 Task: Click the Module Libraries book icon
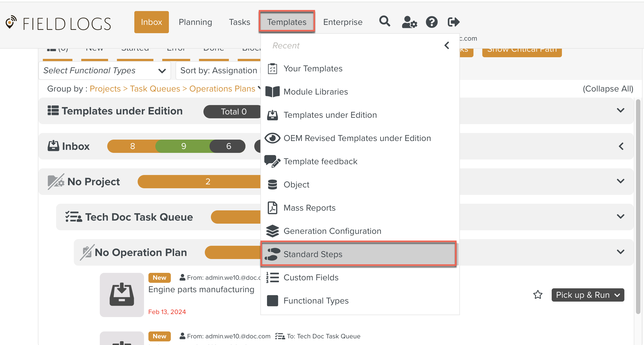272,92
